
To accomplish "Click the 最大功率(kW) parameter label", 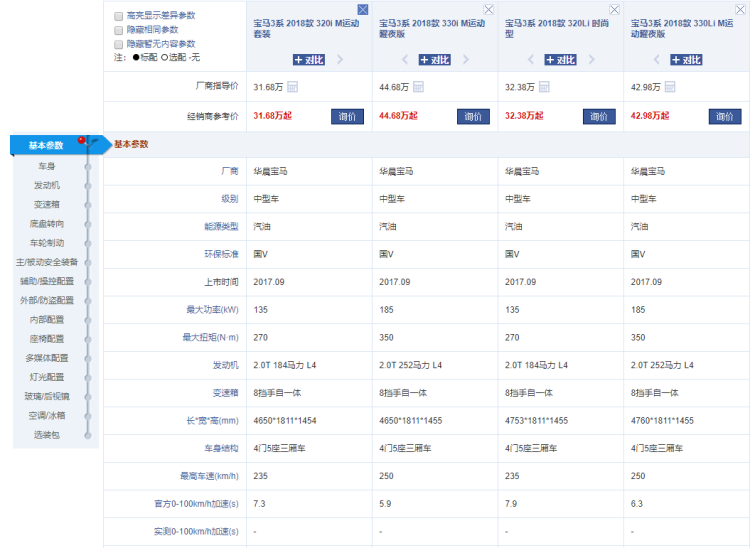I will [x=212, y=309].
